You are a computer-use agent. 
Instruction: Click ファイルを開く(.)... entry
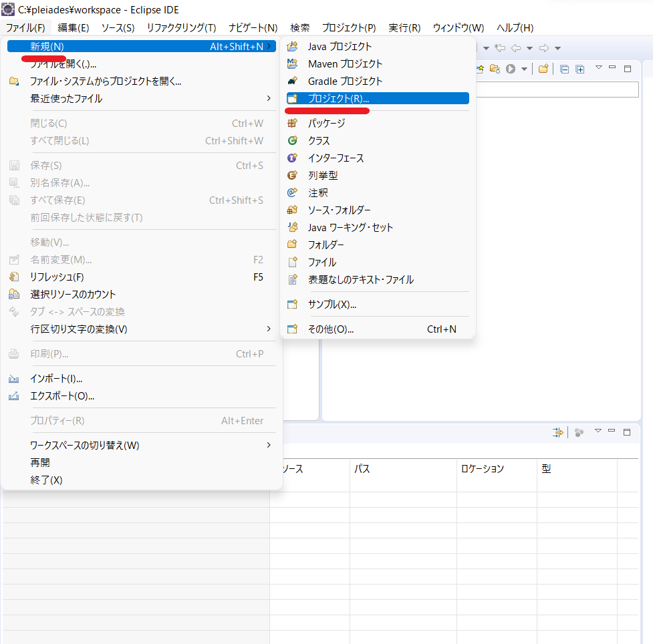point(142,63)
